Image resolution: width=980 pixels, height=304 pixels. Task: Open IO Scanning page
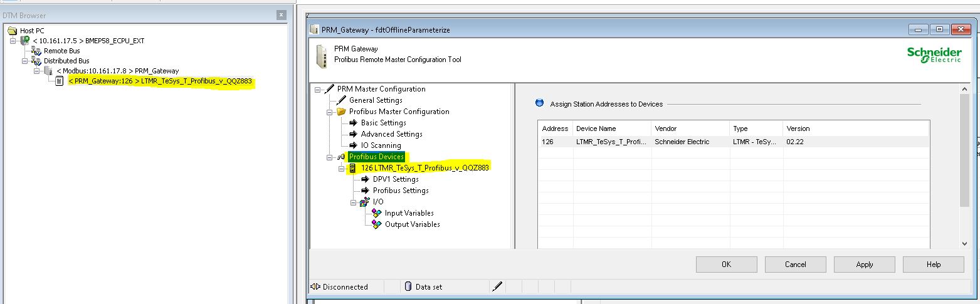[x=381, y=145]
